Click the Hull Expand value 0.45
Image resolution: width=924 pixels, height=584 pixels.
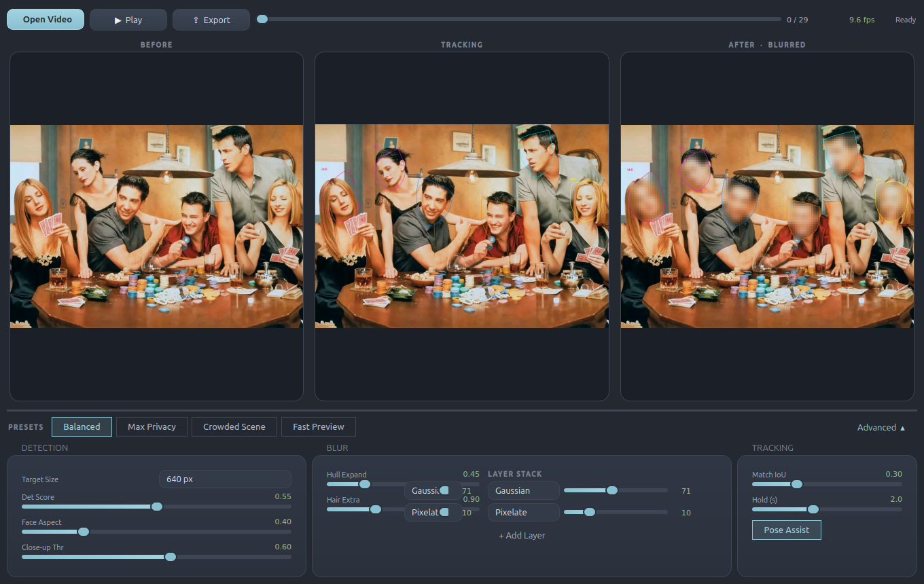pos(471,474)
